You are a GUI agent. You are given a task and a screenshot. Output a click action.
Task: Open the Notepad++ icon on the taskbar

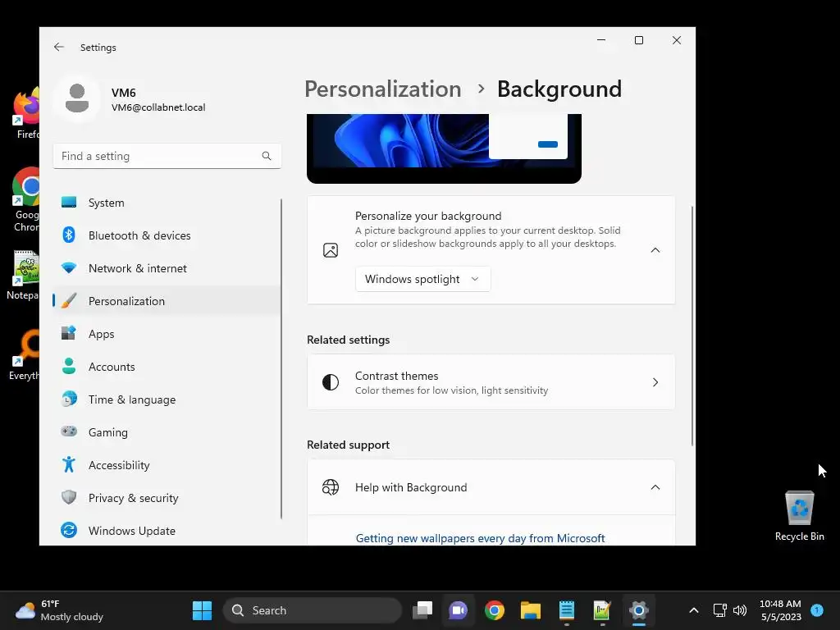tap(602, 610)
